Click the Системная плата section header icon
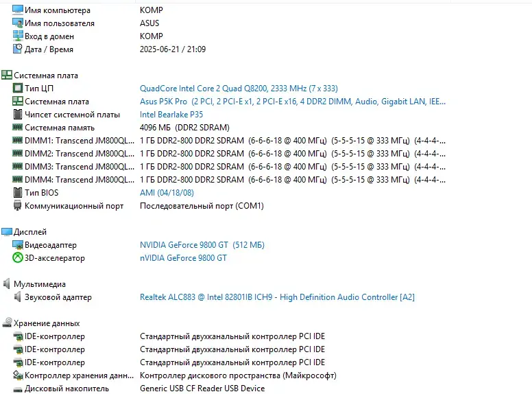 [7, 75]
